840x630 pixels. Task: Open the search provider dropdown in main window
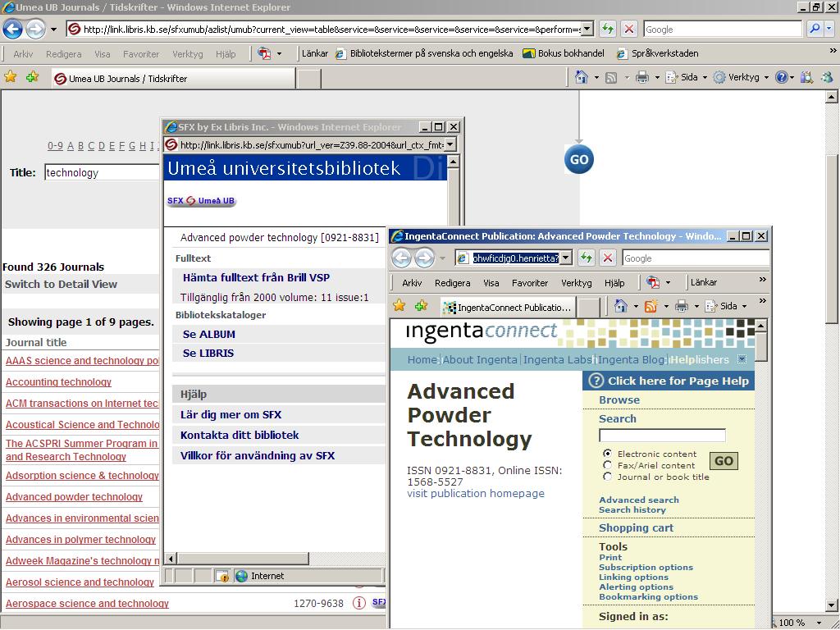tap(829, 29)
